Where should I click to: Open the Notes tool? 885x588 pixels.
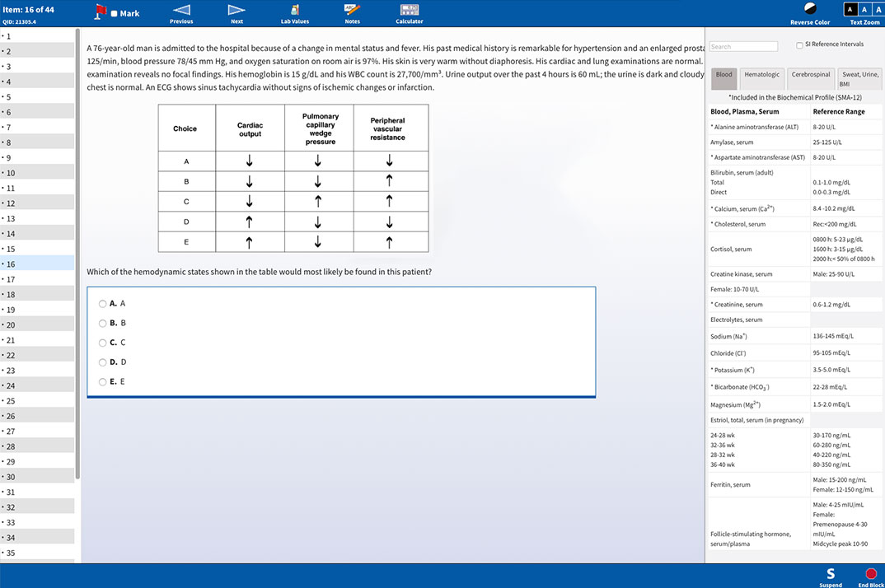point(352,13)
